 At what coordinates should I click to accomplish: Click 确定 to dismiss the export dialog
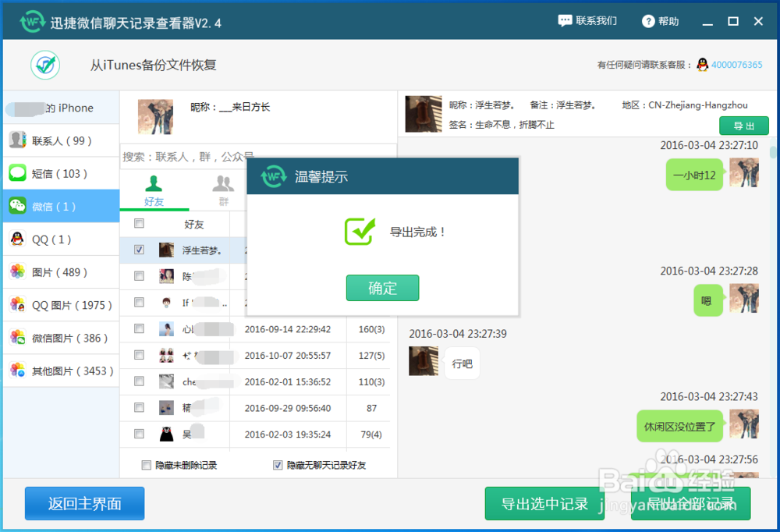[x=382, y=287]
